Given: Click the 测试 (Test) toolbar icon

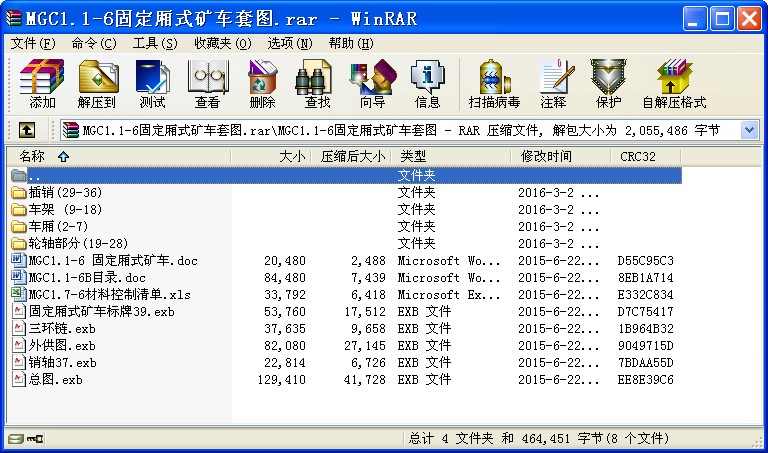Looking at the screenshot, I should click(x=152, y=77).
